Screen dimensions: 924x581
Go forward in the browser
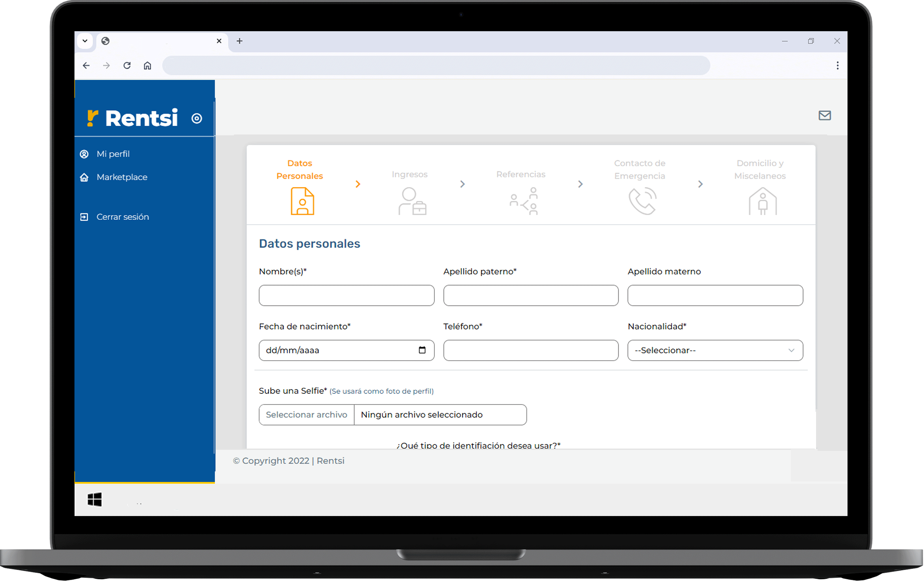coord(107,66)
